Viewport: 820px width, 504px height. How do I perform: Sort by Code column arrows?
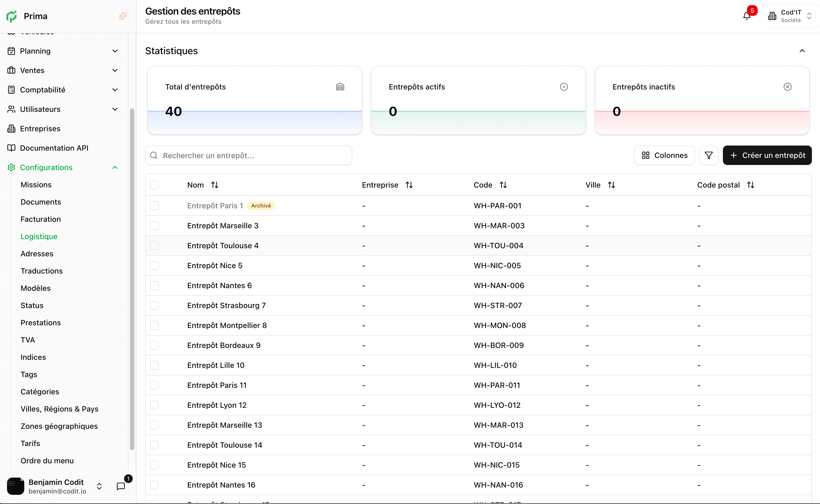point(503,185)
